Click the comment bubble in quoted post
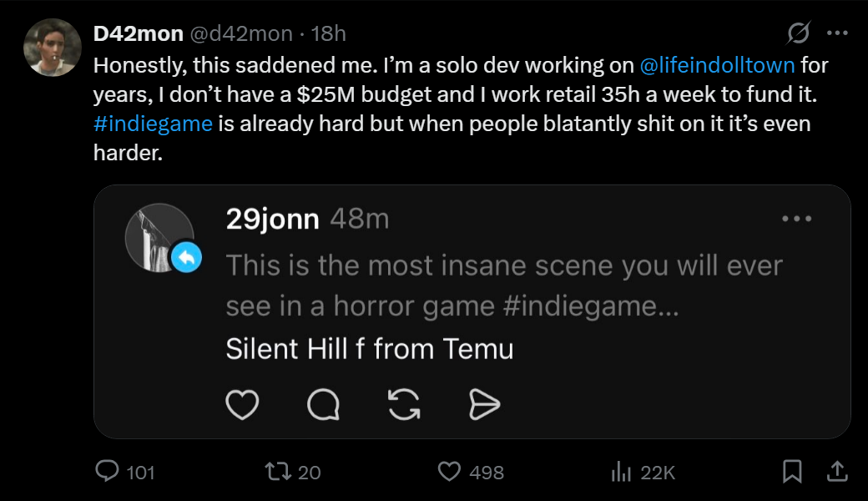The width and height of the screenshot is (868, 501). pyautogui.click(x=323, y=405)
